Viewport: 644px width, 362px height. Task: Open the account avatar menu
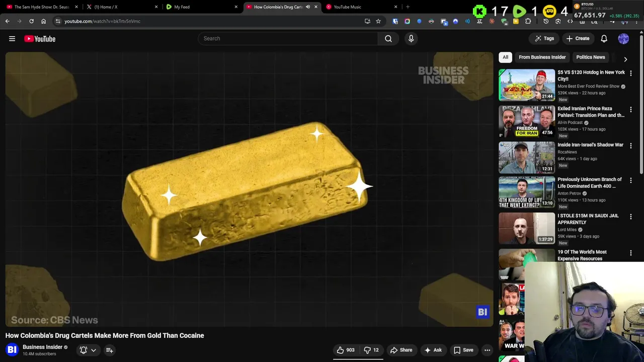click(623, 38)
